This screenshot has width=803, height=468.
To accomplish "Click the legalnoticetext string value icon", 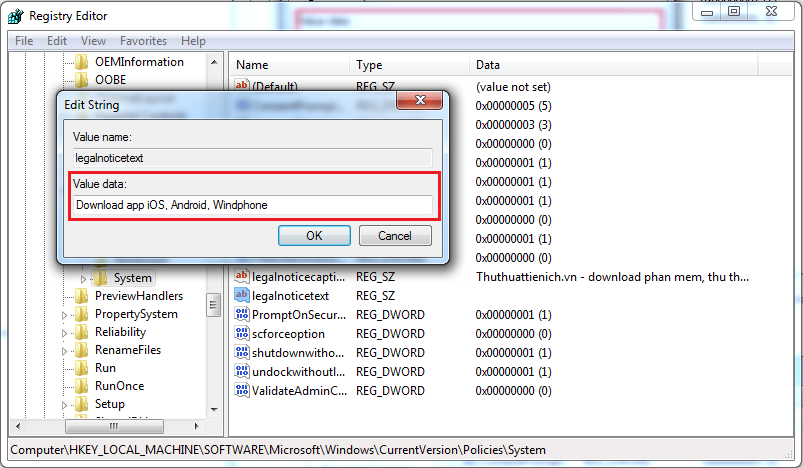I will click(241, 296).
